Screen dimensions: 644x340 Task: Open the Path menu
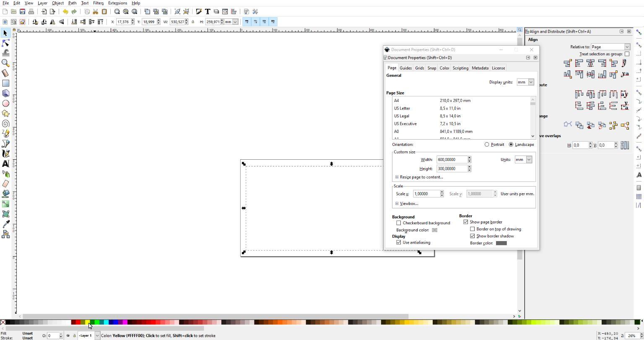(72, 3)
